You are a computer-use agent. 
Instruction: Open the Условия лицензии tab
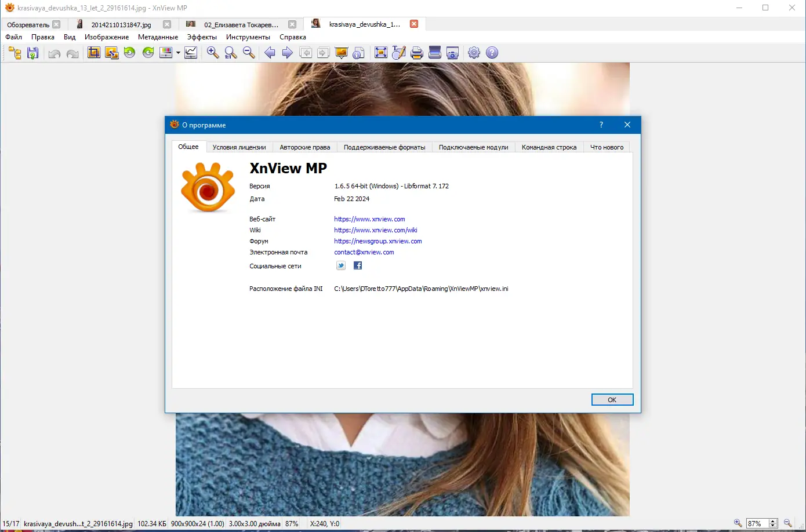[239, 147]
